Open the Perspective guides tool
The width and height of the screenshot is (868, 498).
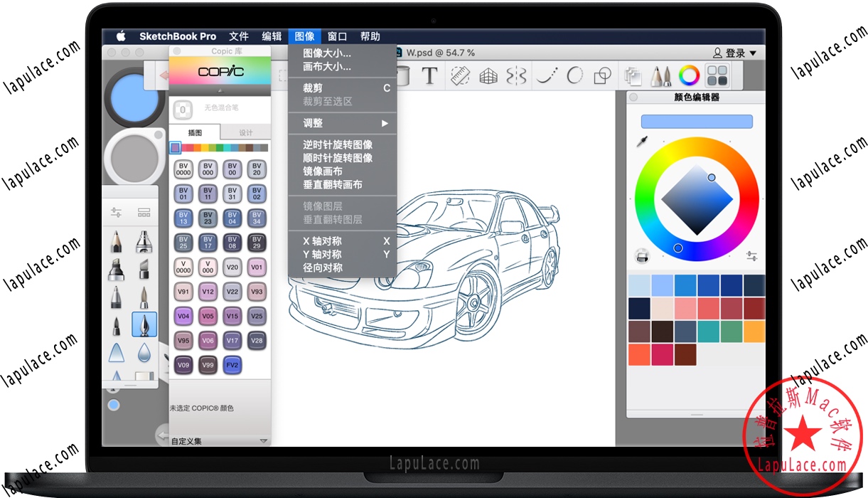pos(488,75)
